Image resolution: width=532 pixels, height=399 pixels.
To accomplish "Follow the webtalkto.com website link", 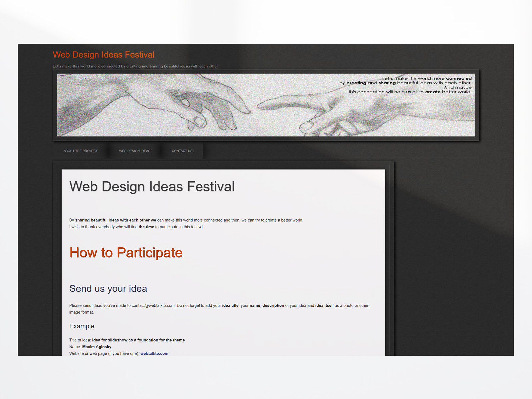I will coord(154,353).
